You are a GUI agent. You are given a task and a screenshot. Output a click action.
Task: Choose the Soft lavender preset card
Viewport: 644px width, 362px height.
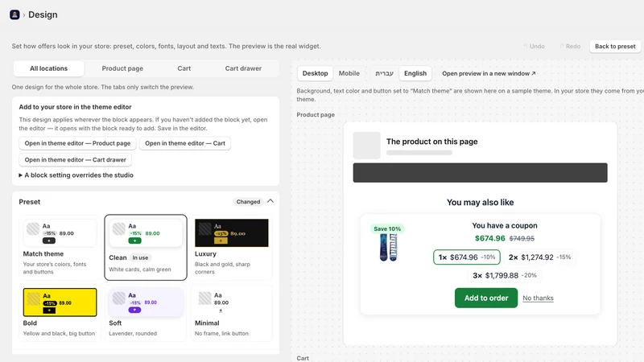pyautogui.click(x=146, y=312)
